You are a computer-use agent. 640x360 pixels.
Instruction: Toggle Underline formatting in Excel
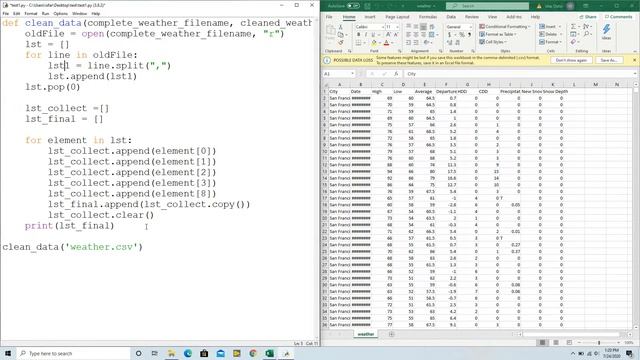coord(373,35)
